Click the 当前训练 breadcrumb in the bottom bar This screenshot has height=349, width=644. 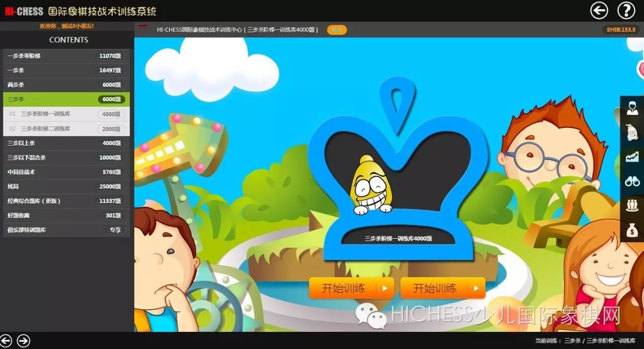(585, 340)
